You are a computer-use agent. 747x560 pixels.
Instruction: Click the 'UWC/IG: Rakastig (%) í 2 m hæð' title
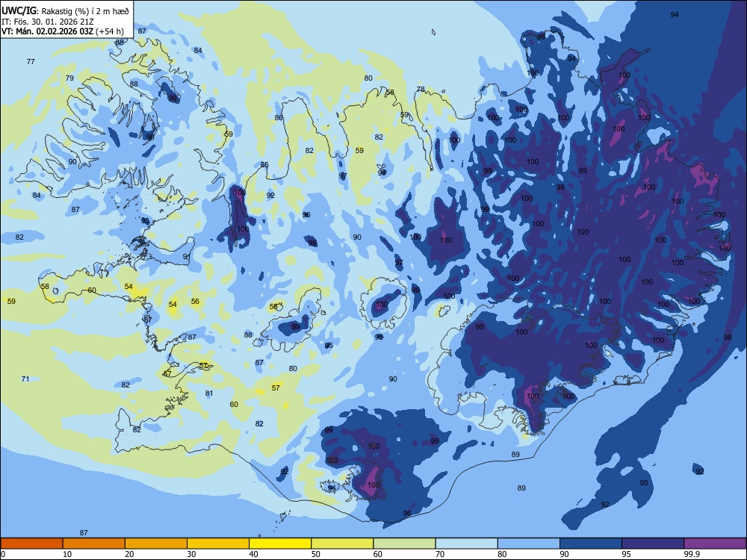coord(65,11)
